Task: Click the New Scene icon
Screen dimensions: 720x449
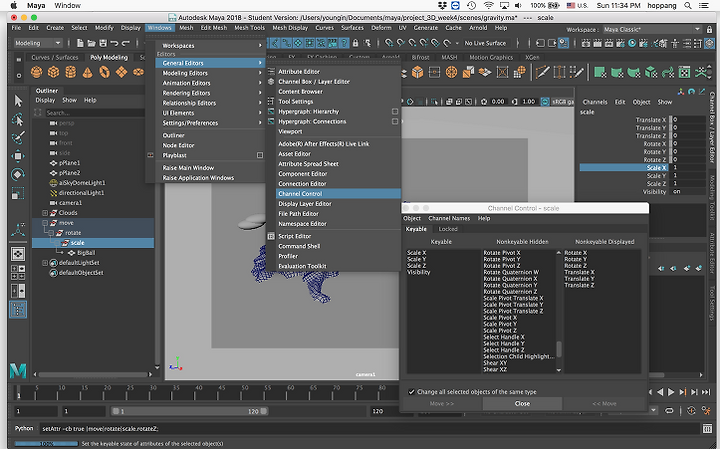Action: [80, 43]
